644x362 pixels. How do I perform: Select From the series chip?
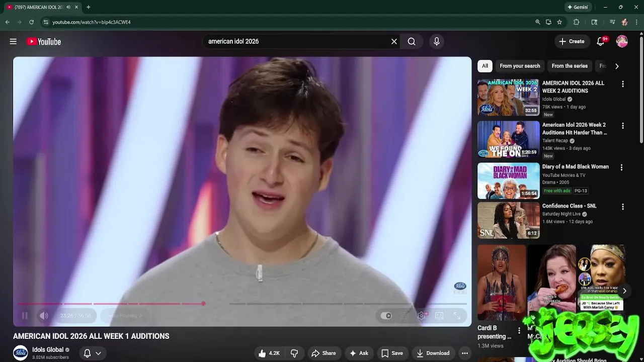pyautogui.click(x=570, y=66)
